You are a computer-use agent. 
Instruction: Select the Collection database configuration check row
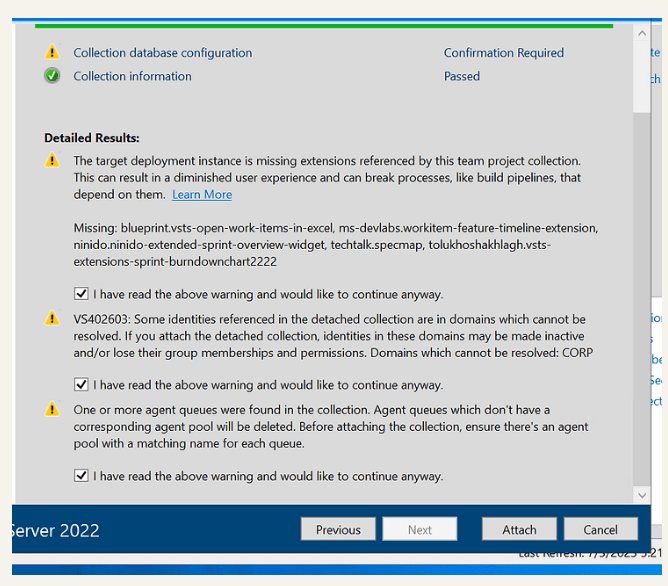tap(304, 52)
